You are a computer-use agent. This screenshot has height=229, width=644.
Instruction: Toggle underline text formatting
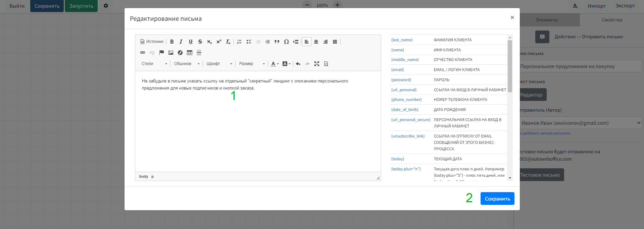(x=191, y=42)
